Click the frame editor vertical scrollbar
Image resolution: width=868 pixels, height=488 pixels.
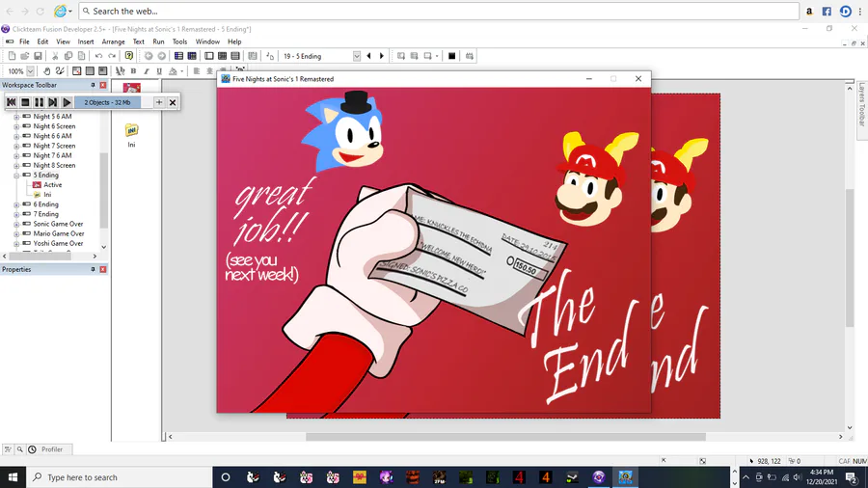(850, 258)
